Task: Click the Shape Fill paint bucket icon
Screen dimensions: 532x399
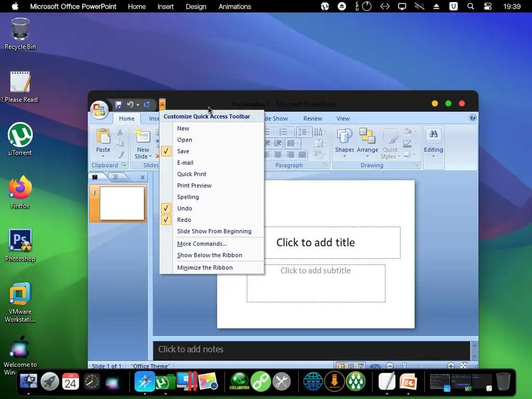Action: [408, 131]
